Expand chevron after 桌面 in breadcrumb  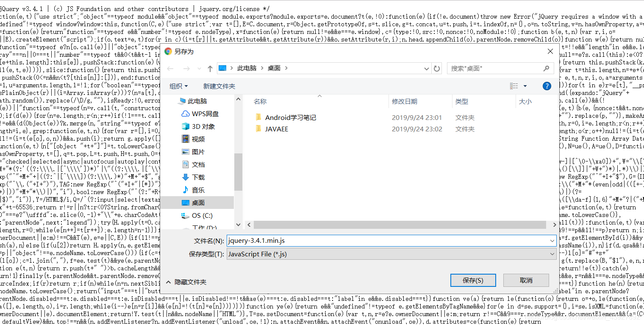[x=286, y=68]
